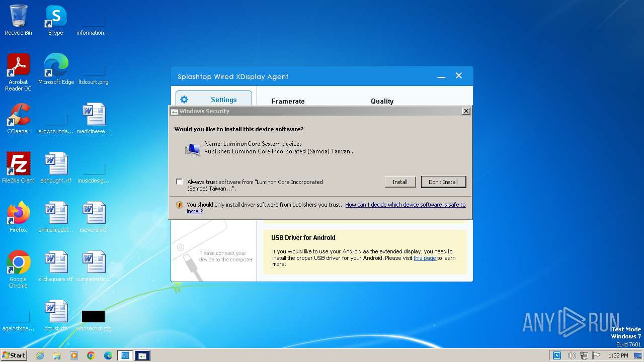Click the Framerate label in Splashtop

click(x=288, y=101)
